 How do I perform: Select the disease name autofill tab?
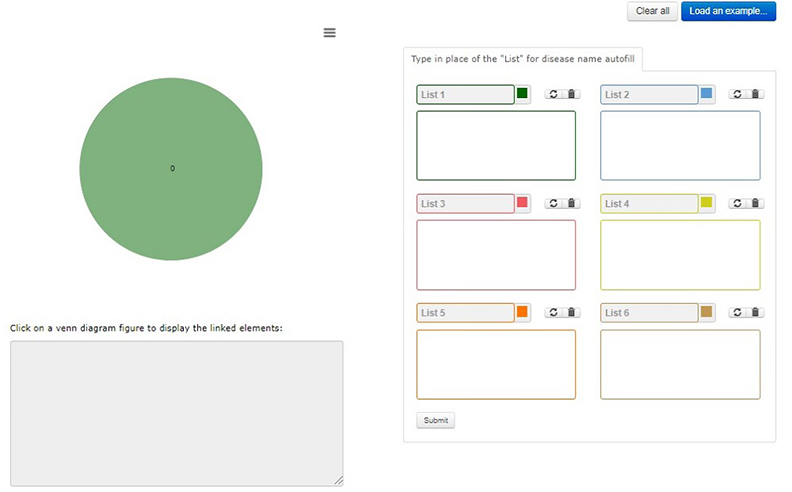pos(523,59)
